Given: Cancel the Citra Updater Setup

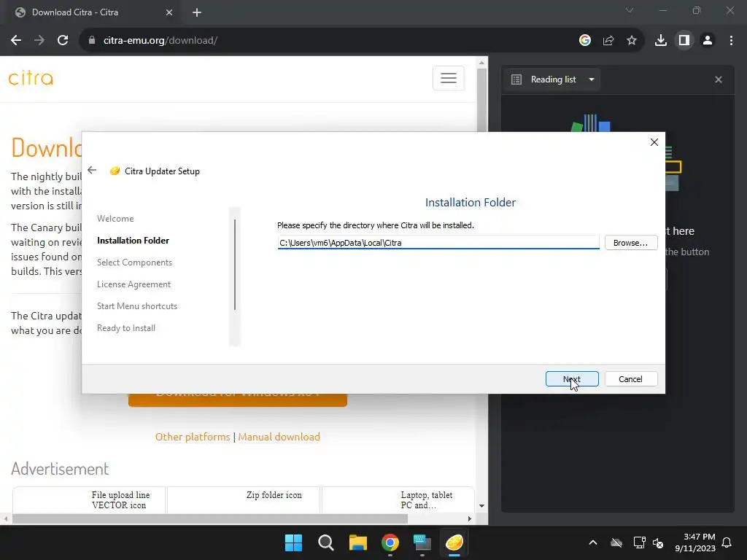Looking at the screenshot, I should (631, 379).
